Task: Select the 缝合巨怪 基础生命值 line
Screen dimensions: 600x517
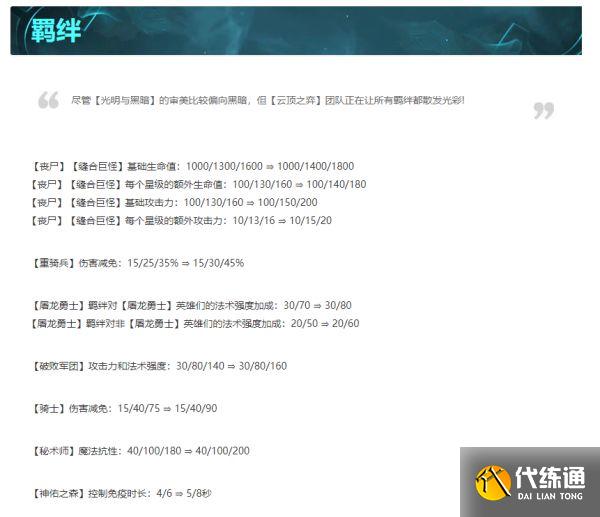Action: [193, 166]
